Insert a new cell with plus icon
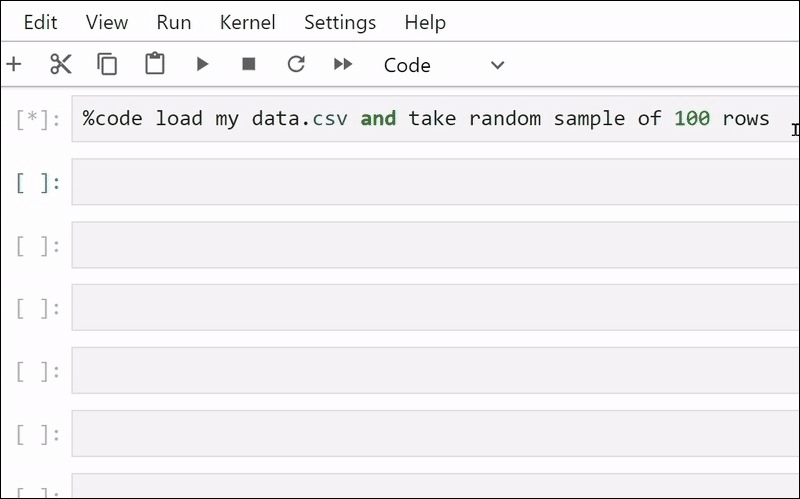 click(14, 65)
